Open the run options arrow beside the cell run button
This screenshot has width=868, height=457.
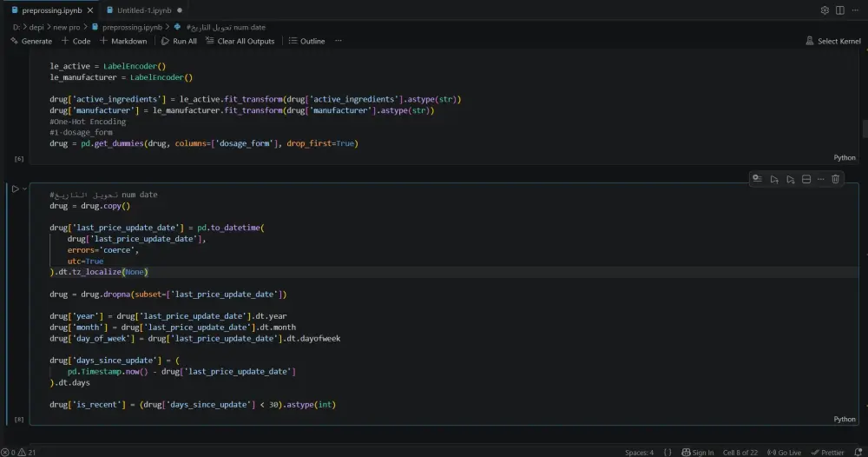click(x=24, y=189)
